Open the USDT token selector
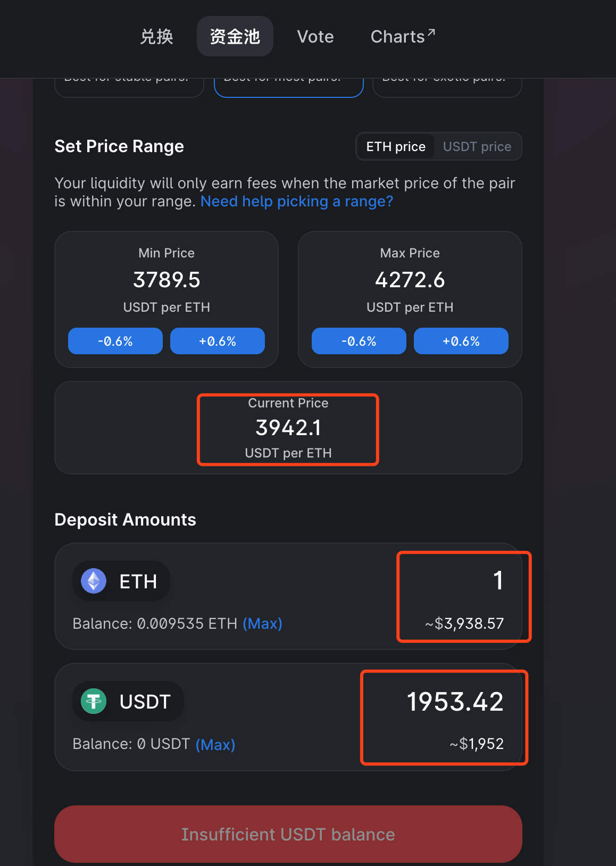 pyautogui.click(x=128, y=701)
